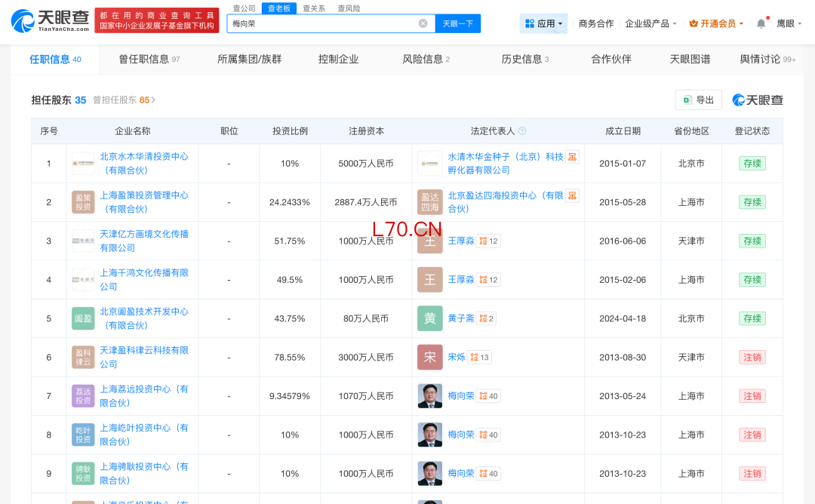Expand the 企业级产品 dropdown
Screen dimensions: 815x504
point(650,23)
